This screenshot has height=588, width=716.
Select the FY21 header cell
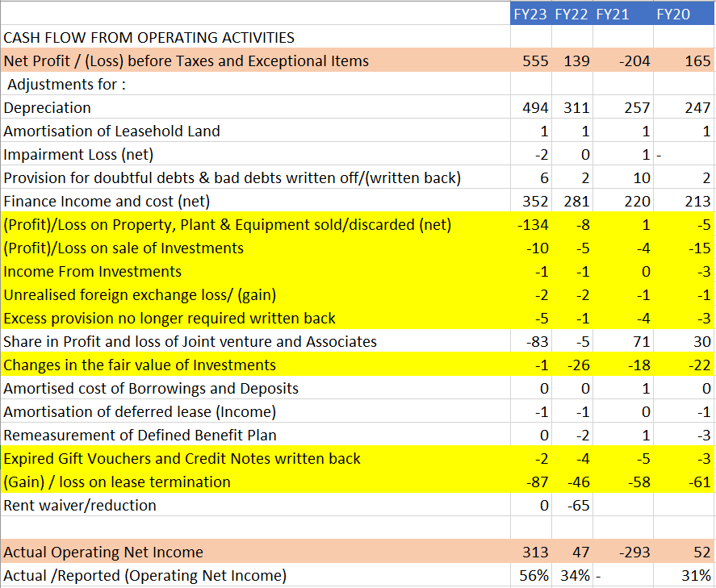613,14
